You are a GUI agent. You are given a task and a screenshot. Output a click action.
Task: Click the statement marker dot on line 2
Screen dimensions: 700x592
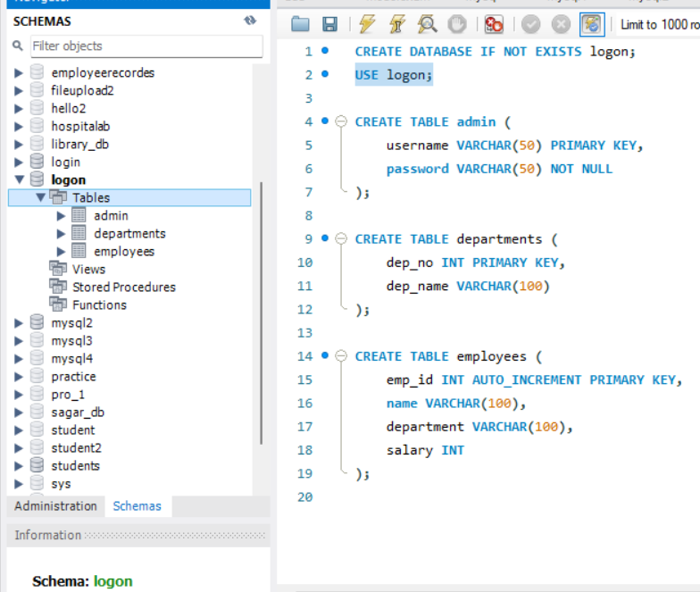tap(325, 73)
